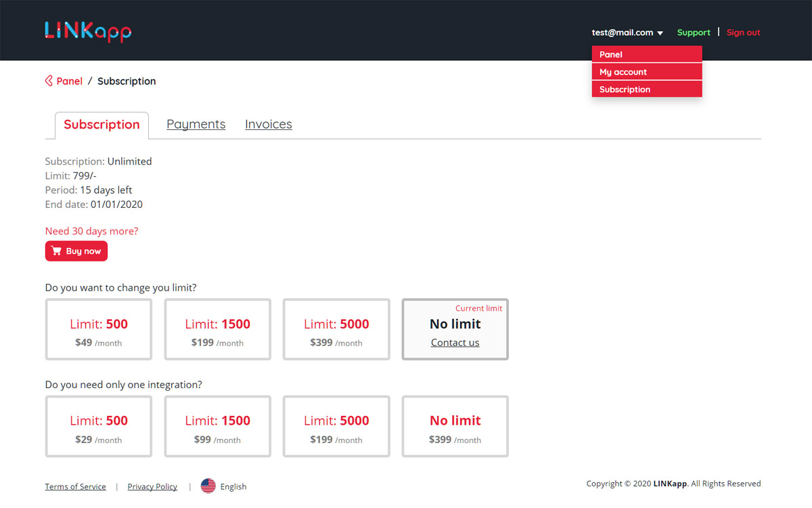Choose the Limit 500 plan at $49/month

point(99,330)
